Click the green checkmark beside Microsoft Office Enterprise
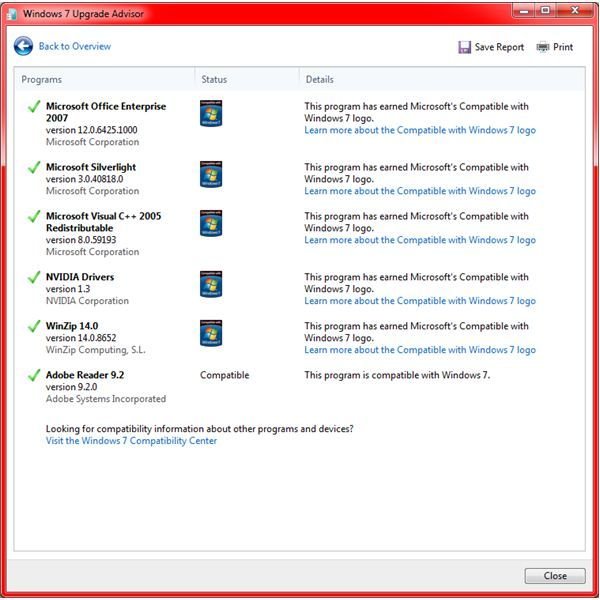The height and width of the screenshot is (600, 600). tap(34, 106)
